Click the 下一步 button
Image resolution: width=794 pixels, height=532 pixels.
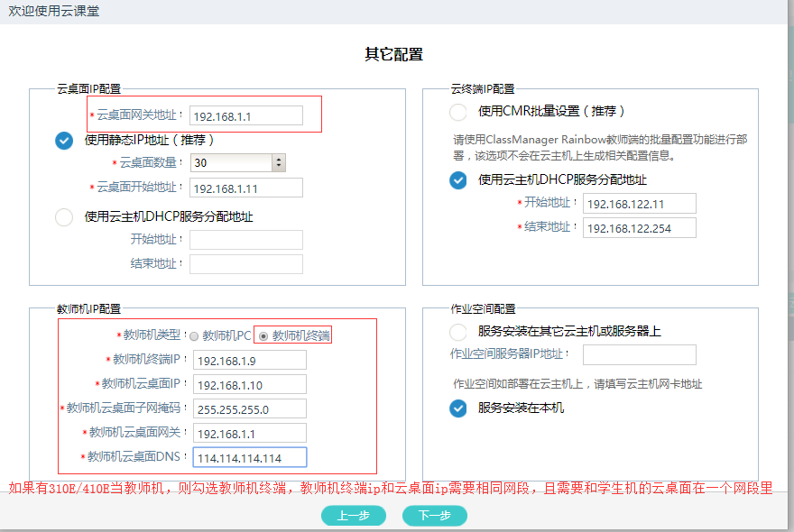pyautogui.click(x=435, y=516)
